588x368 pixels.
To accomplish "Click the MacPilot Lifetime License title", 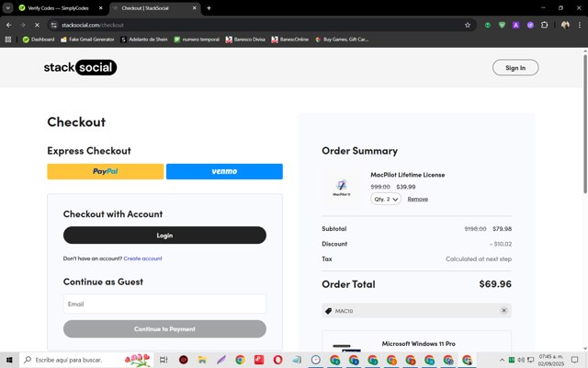I will 408,175.
